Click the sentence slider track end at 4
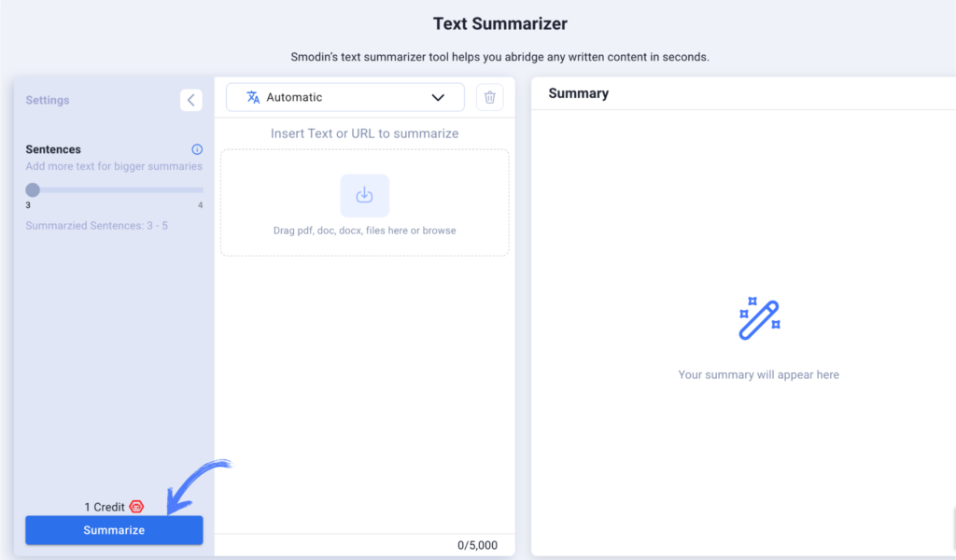This screenshot has height=560, width=956. tap(200, 190)
